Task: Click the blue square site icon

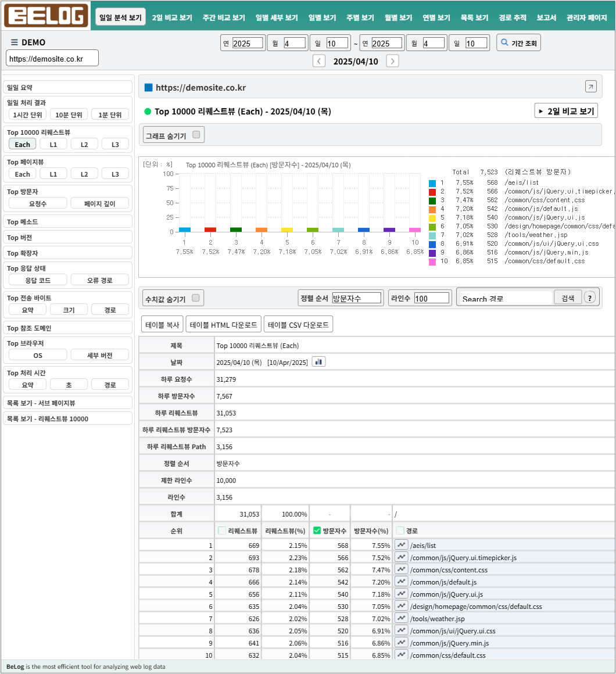Action: [149, 87]
